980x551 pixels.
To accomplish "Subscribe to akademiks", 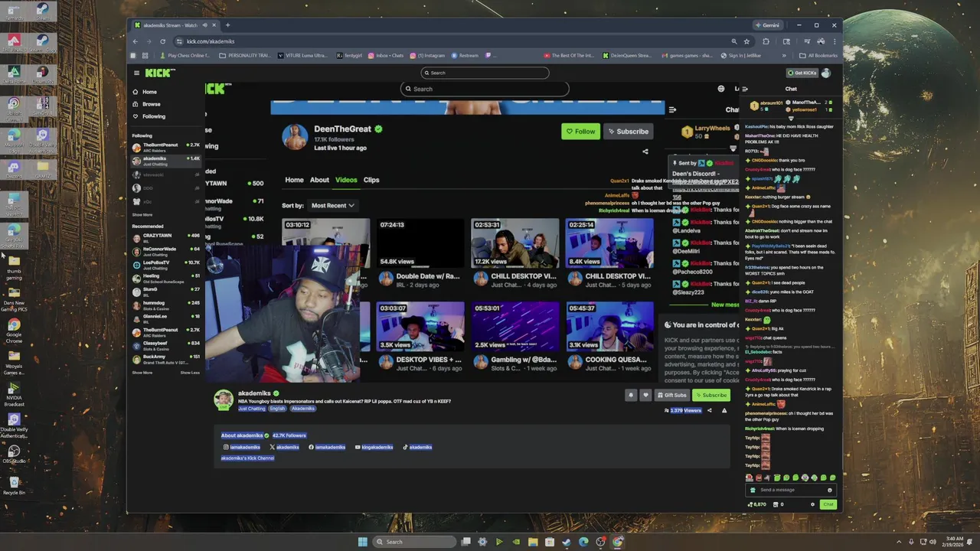I will [x=711, y=395].
